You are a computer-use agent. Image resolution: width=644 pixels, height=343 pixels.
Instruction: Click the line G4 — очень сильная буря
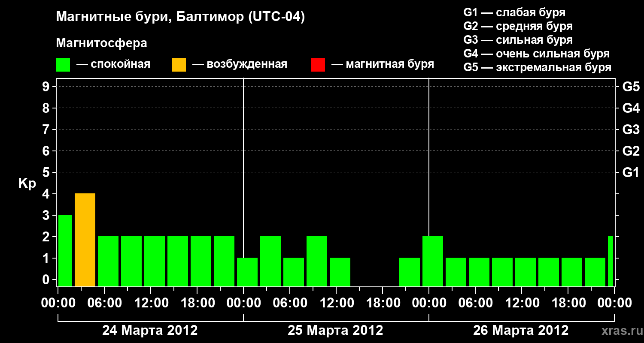(537, 54)
